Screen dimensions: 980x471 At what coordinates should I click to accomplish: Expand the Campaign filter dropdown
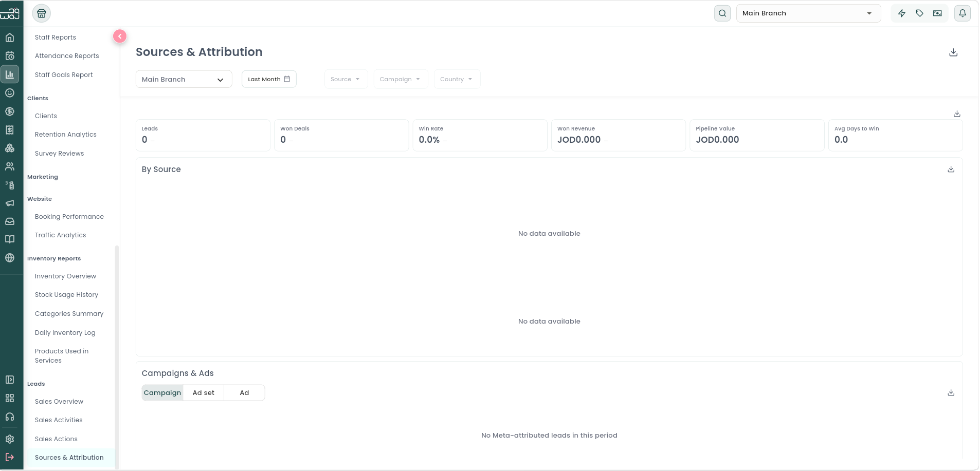[401, 79]
